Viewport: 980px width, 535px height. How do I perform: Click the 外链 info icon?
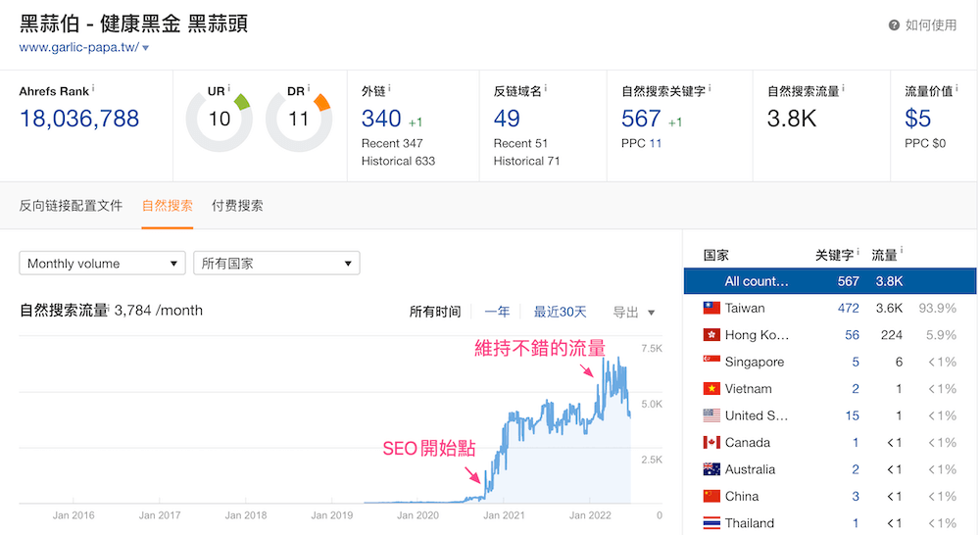[x=389, y=89]
